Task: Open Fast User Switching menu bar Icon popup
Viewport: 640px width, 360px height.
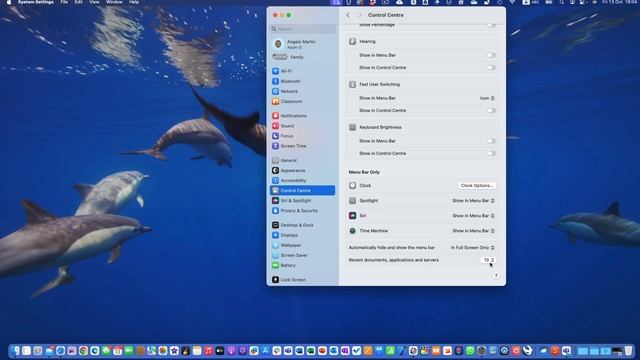Action: pos(487,98)
